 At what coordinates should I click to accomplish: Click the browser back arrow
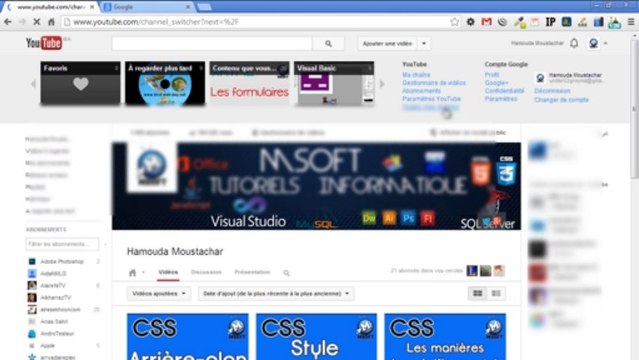[x=8, y=22]
